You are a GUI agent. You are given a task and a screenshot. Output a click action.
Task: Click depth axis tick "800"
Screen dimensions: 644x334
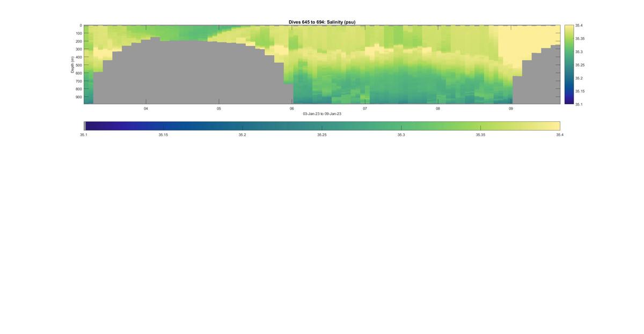pos(78,89)
